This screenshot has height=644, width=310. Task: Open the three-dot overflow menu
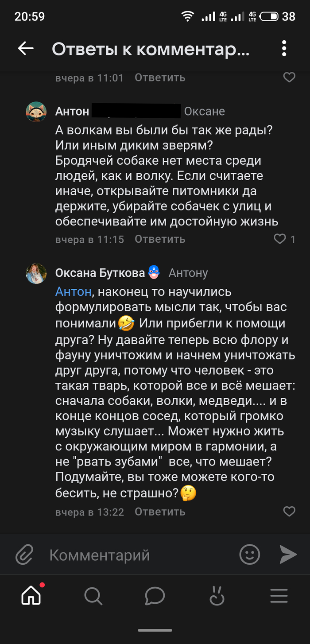pyautogui.click(x=284, y=49)
